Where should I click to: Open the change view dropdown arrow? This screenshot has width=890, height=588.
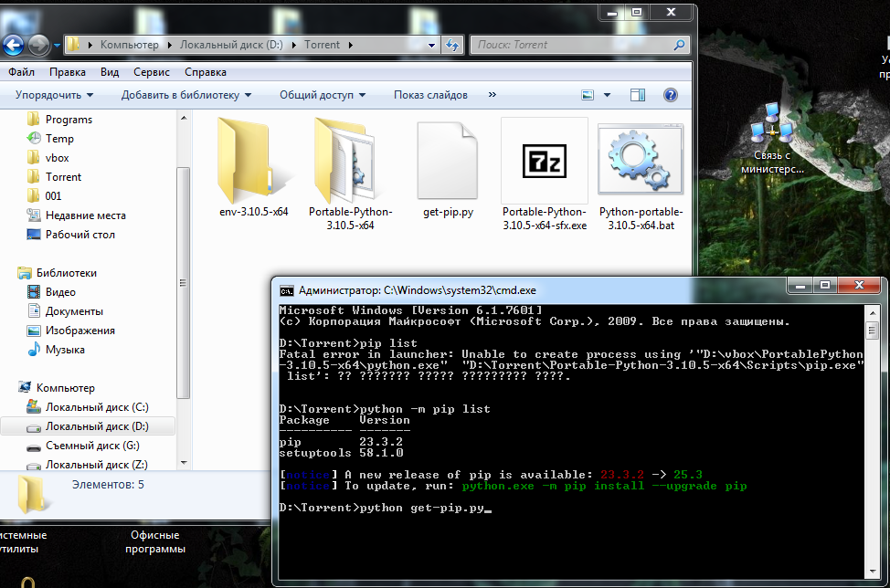pos(606,95)
